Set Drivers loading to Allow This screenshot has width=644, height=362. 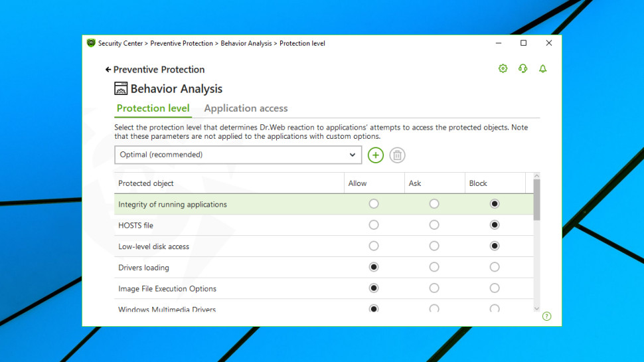click(373, 267)
